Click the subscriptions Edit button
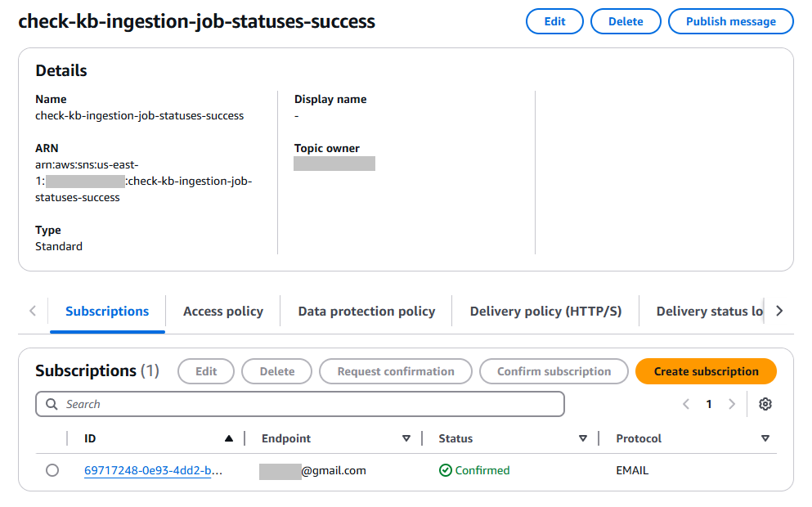The width and height of the screenshot is (812, 507). 206,371
